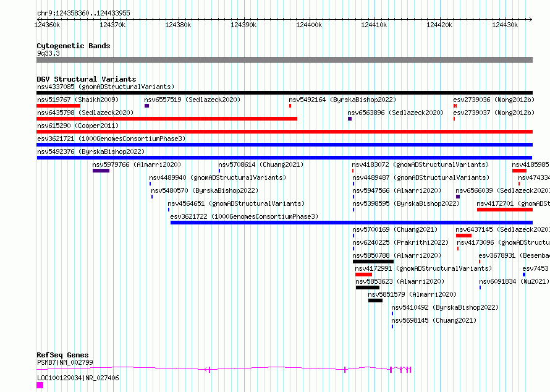Image resolution: width=550 pixels, height=392 pixels.
Task: Click the Cytogenetic Bands track title
Action: (x=74, y=46)
